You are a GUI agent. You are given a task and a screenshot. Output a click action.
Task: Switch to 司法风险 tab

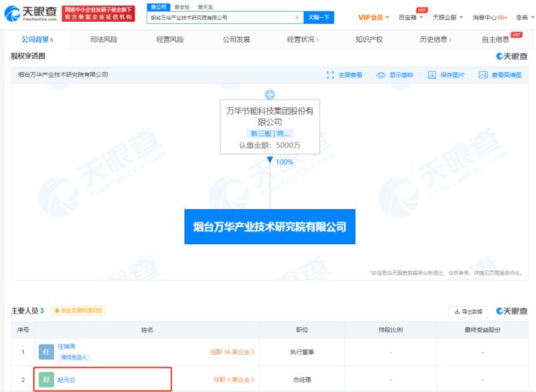[x=104, y=40]
